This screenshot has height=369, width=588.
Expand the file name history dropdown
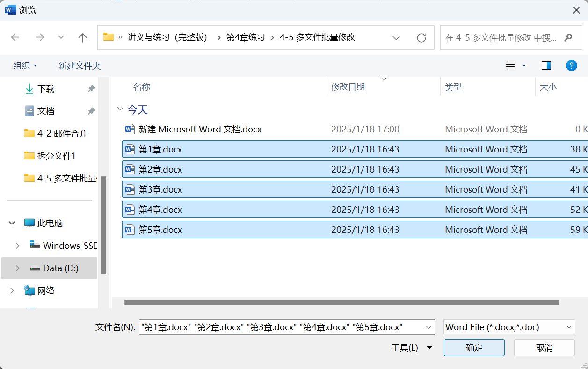pyautogui.click(x=429, y=327)
